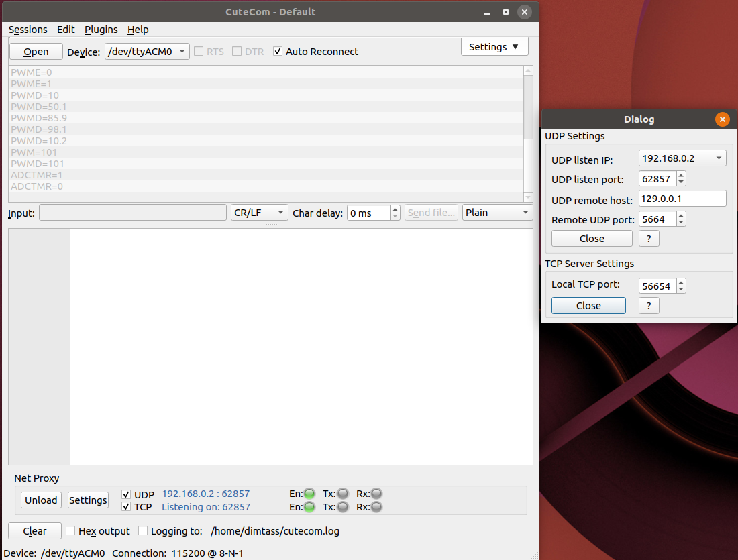Viewport: 738px width, 560px height.
Task: Click the UDP Rx status LED
Action: pyautogui.click(x=376, y=494)
